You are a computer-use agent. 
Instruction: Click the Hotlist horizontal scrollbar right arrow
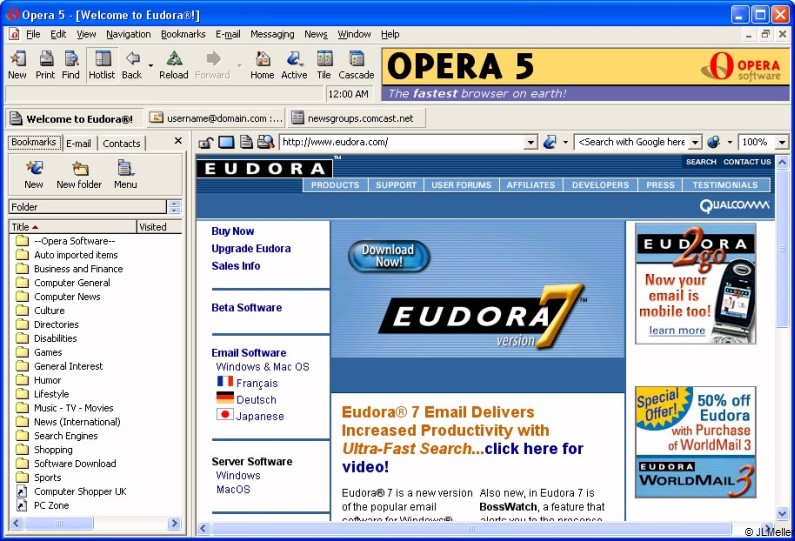[x=174, y=523]
